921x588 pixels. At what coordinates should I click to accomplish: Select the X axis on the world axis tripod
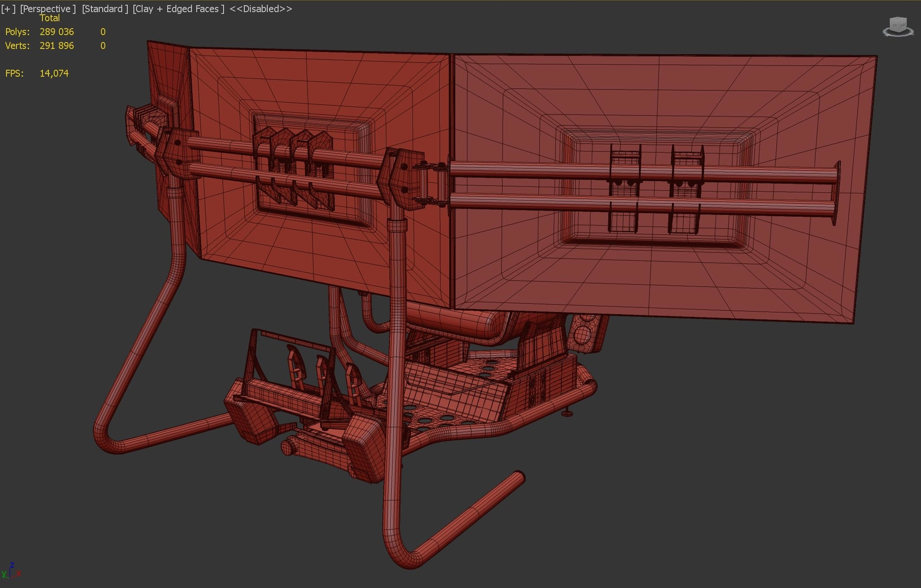tap(19, 573)
